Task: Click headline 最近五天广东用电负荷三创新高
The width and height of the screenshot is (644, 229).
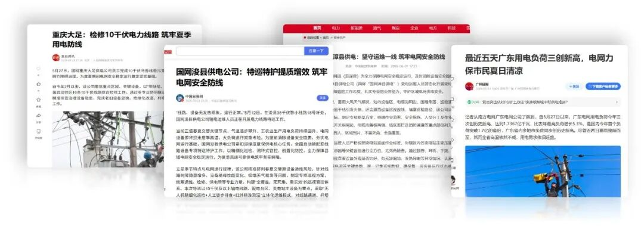Action: tap(524, 58)
